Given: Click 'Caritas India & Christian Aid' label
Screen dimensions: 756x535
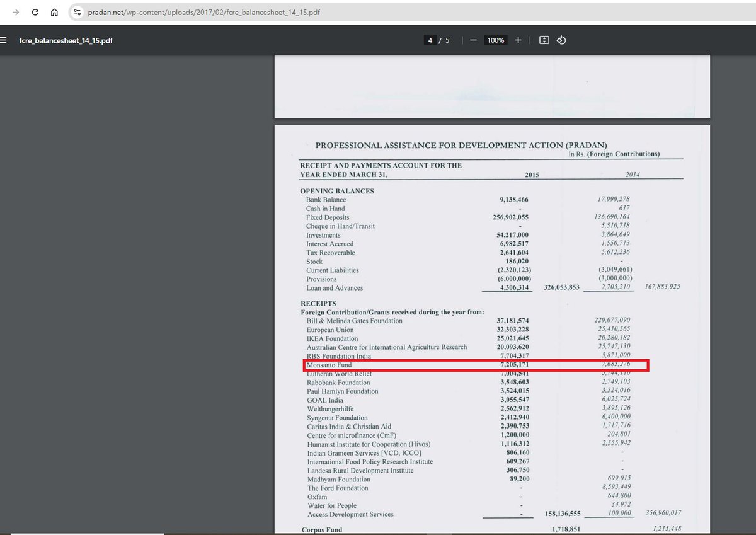Looking at the screenshot, I should tap(348, 427).
